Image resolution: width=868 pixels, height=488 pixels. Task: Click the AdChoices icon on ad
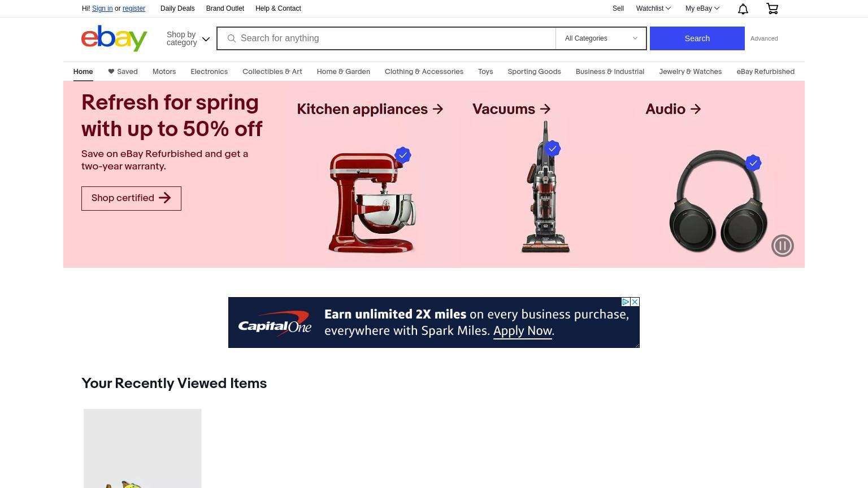[626, 302]
